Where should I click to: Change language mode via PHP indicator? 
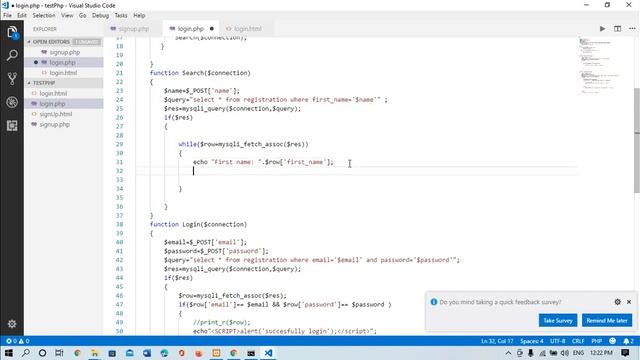pyautogui.click(x=597, y=341)
